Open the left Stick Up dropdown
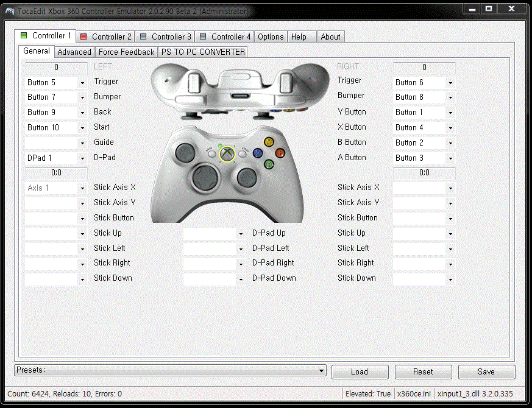Screen dimensions: 532x408 click(x=56, y=234)
